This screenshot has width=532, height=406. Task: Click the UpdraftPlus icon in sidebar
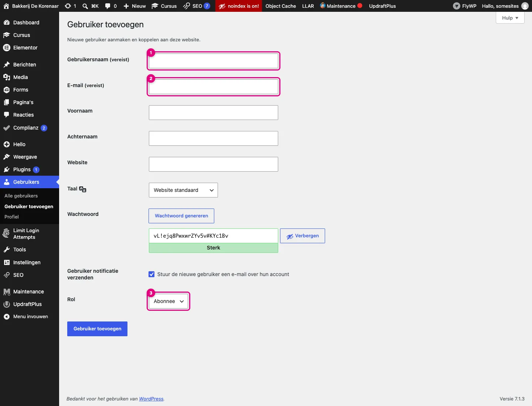(x=7, y=304)
